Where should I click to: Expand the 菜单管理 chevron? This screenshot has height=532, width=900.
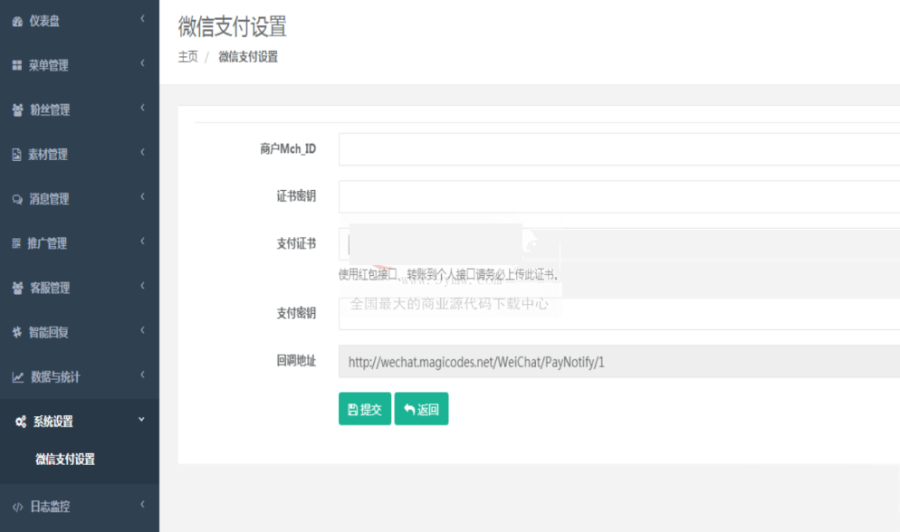(142, 63)
